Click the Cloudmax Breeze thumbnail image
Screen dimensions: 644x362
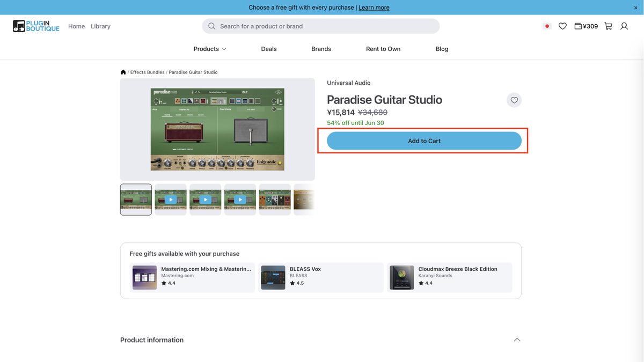[x=402, y=277]
